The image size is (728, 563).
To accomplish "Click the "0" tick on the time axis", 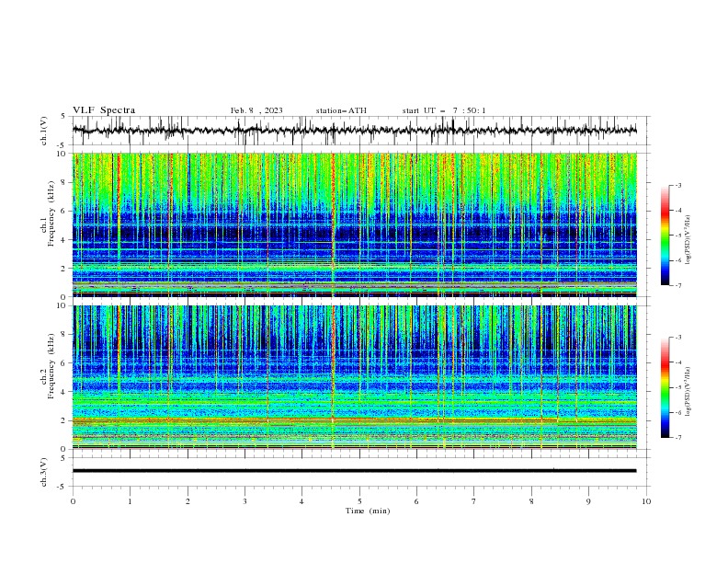I will coord(73,501).
